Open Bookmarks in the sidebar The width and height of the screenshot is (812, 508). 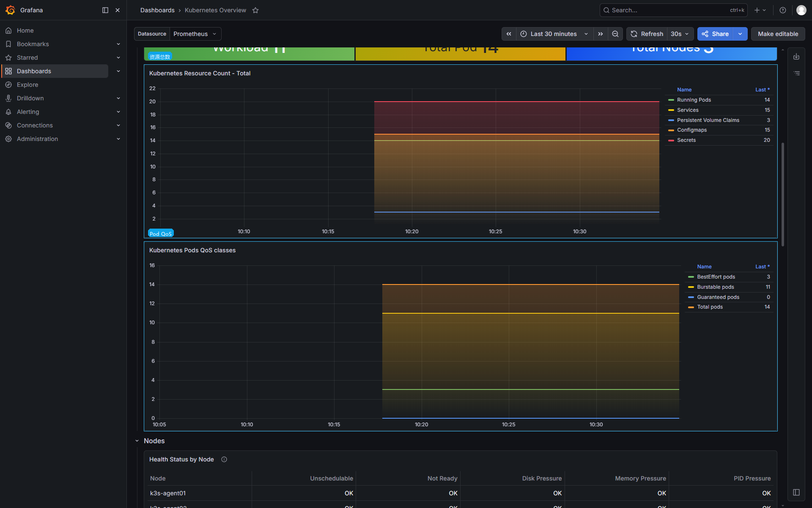(33, 44)
